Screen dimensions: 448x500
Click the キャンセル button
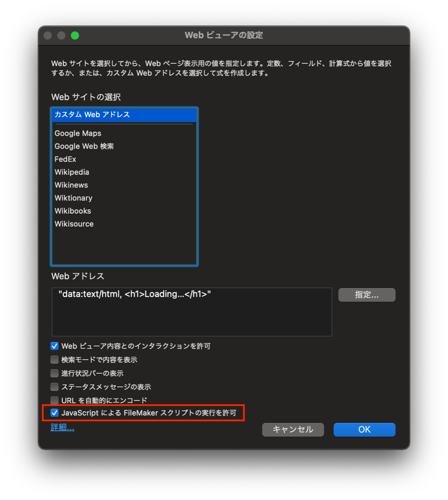(x=293, y=430)
